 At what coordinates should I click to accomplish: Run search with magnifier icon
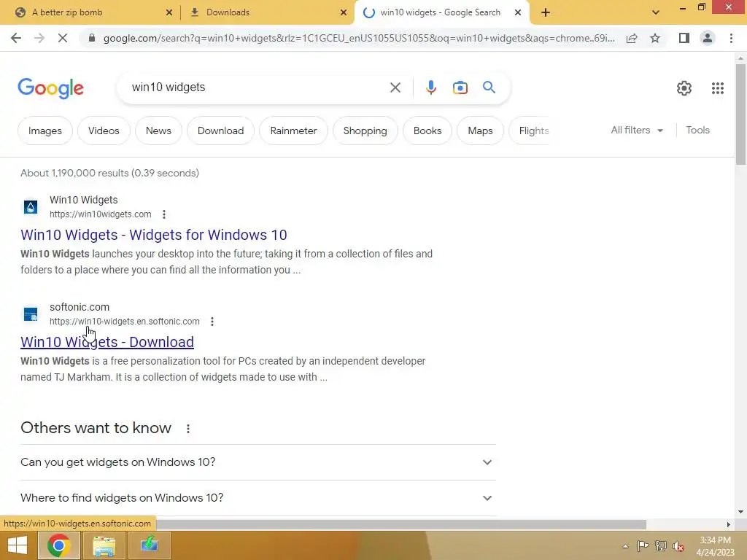(x=489, y=87)
